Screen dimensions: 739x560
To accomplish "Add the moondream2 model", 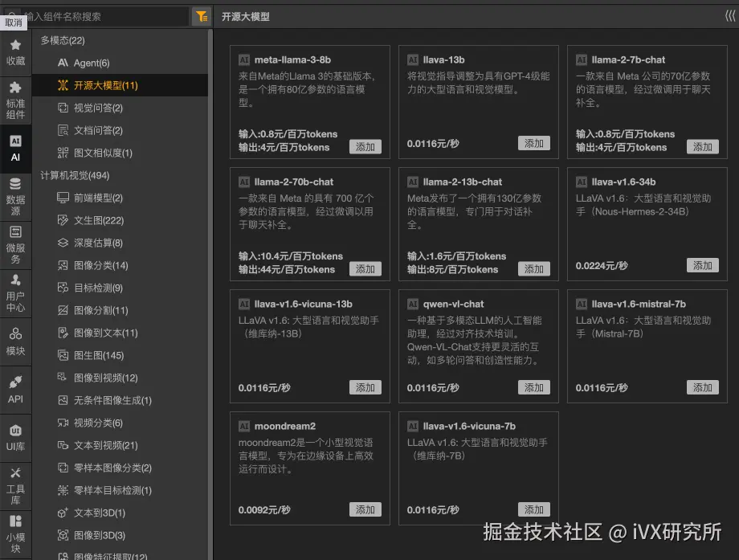I will [365, 509].
